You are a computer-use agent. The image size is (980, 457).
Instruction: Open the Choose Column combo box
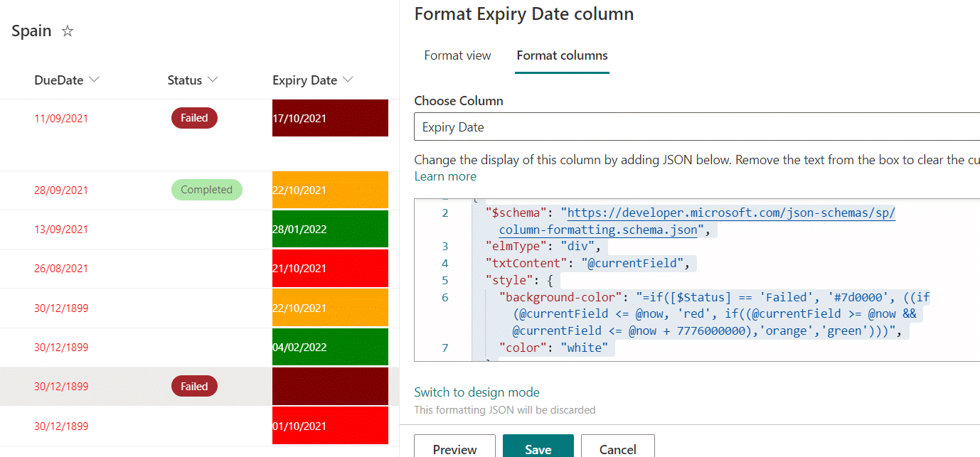click(x=697, y=128)
